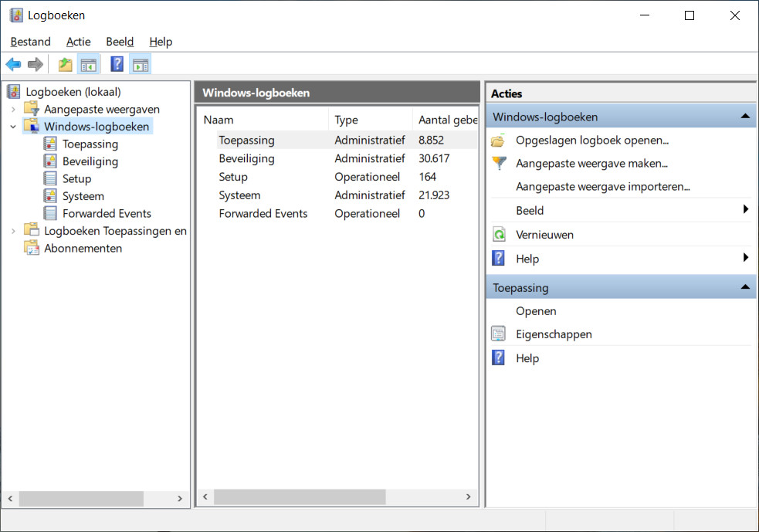The height and width of the screenshot is (532, 759).
Task: Toggle the action pane toolbar icon
Action: coord(140,65)
